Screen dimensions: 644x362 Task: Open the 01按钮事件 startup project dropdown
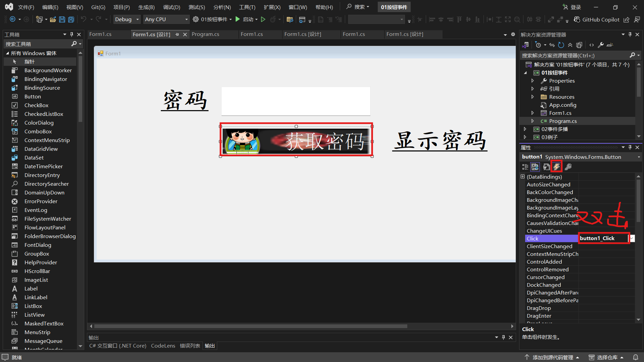[230, 19]
